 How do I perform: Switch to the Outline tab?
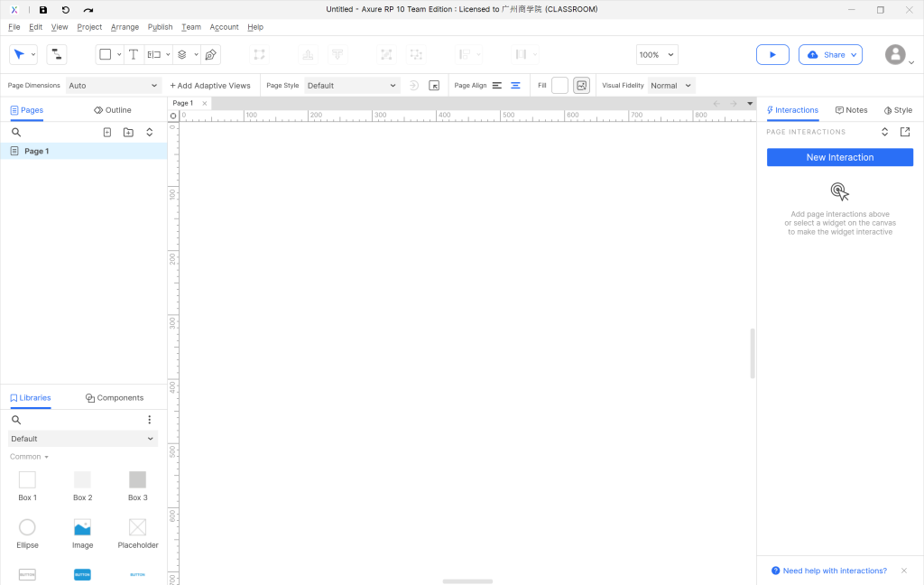click(x=113, y=110)
